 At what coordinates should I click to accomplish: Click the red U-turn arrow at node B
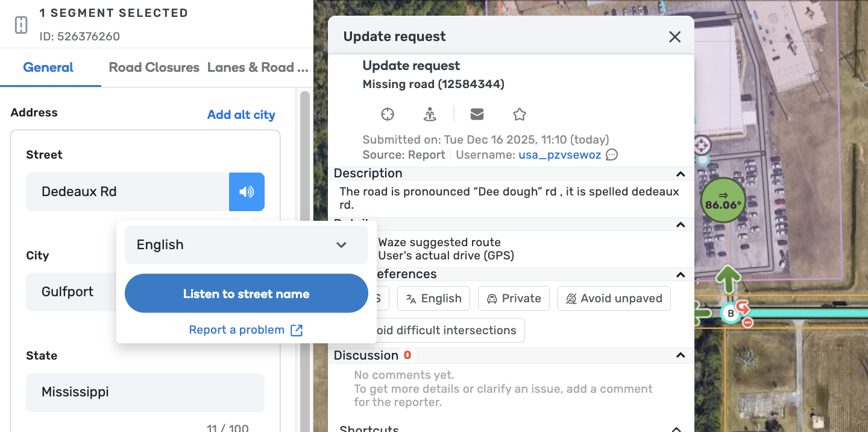point(743,308)
